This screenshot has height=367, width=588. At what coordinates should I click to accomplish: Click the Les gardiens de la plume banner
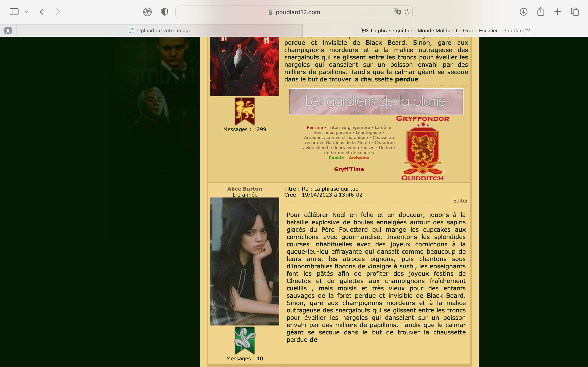click(x=376, y=101)
